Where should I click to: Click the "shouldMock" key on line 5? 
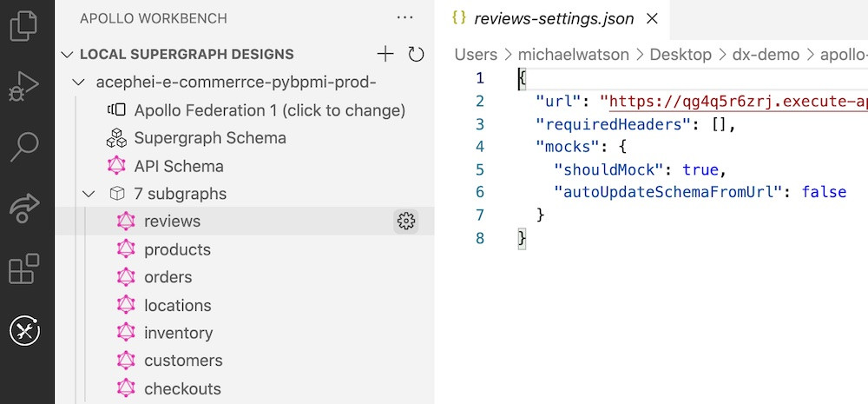point(609,169)
